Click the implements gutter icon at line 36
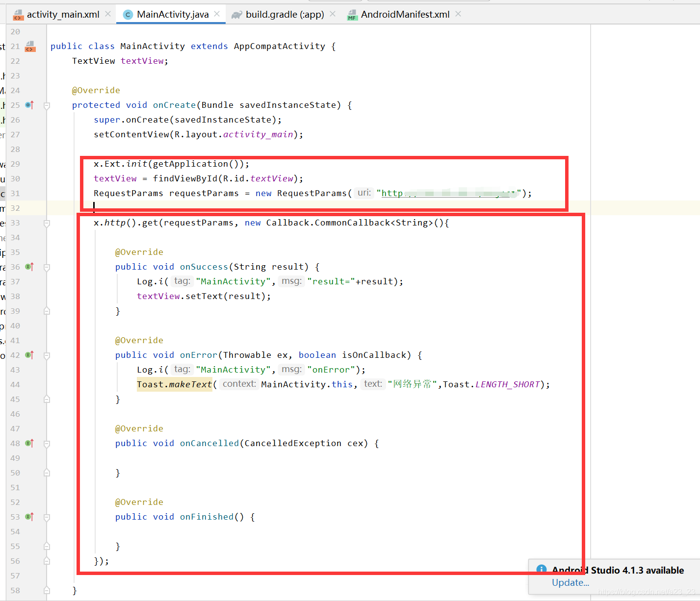700x601 pixels. (29, 267)
